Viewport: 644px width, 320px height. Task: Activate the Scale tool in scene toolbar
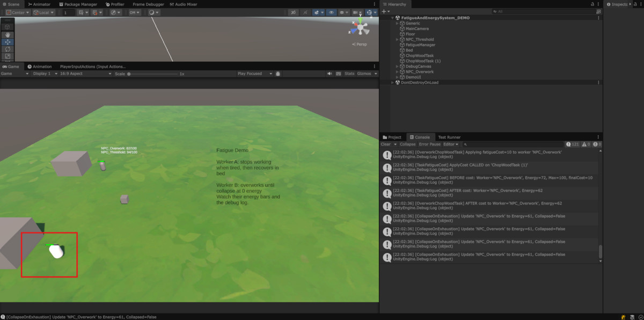pos(8,56)
